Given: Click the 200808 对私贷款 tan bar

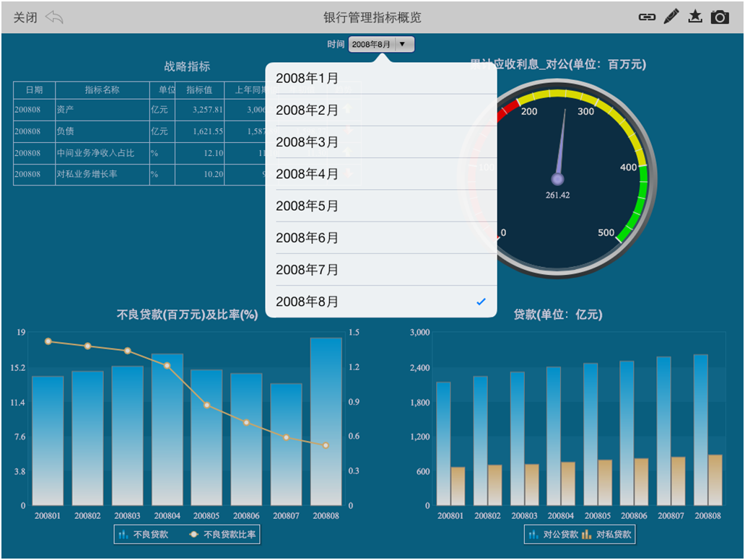Looking at the screenshot, I should click(x=715, y=480).
